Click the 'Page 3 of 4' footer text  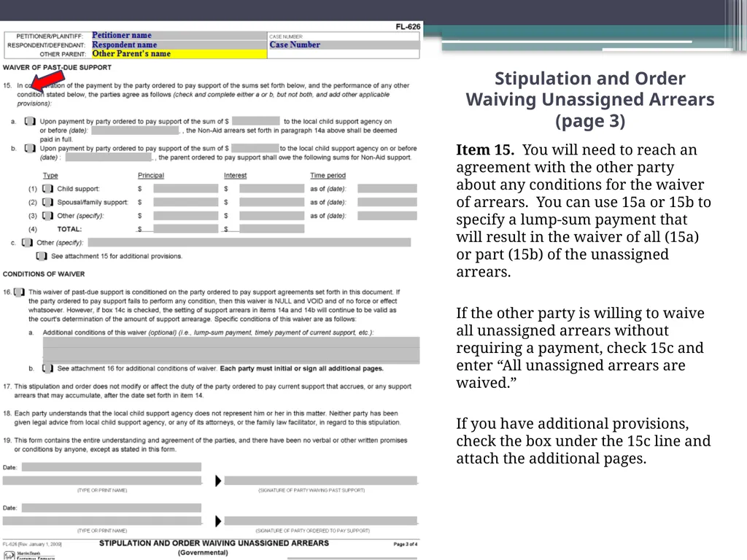click(406, 544)
